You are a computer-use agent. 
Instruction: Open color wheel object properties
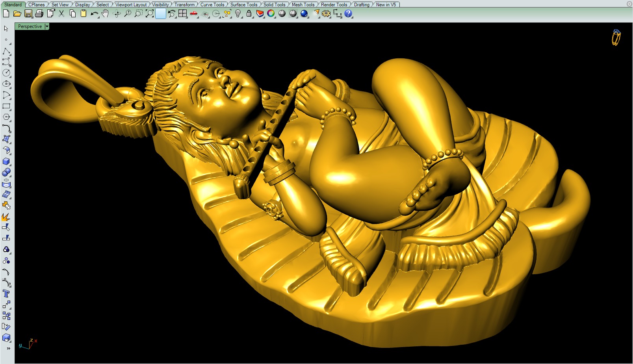tap(271, 13)
